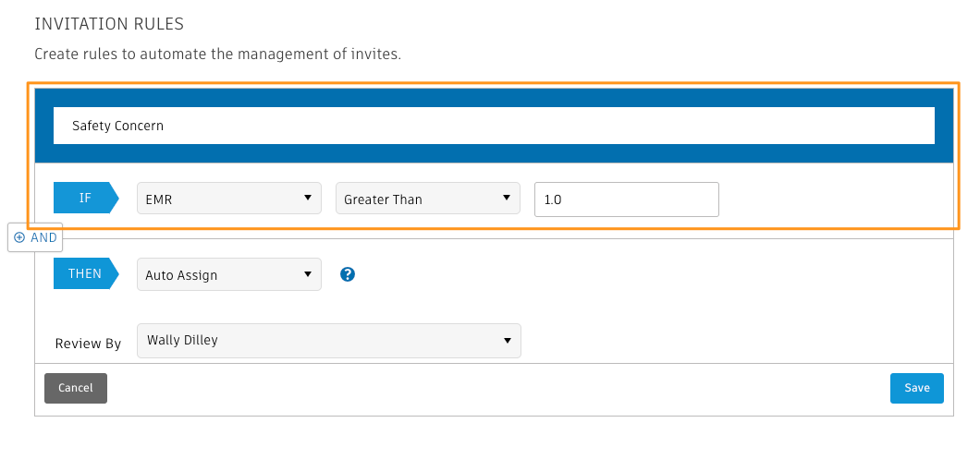
Task: Click the caret arrow on Greater Than dropdown
Action: 507,198
